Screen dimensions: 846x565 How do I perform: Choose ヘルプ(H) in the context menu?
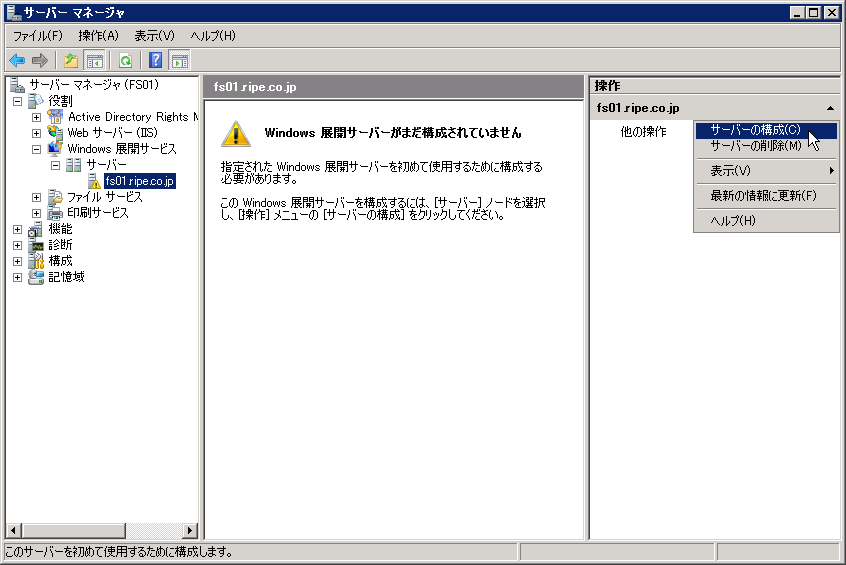[x=766, y=220]
